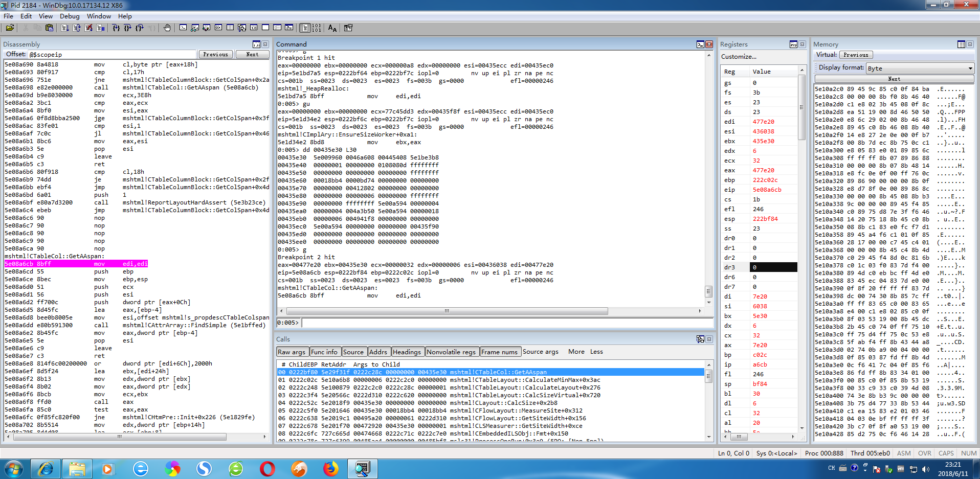The width and height of the screenshot is (980, 479).
Task: Open the Call Stack window via toolbar icon
Action: 242,28
